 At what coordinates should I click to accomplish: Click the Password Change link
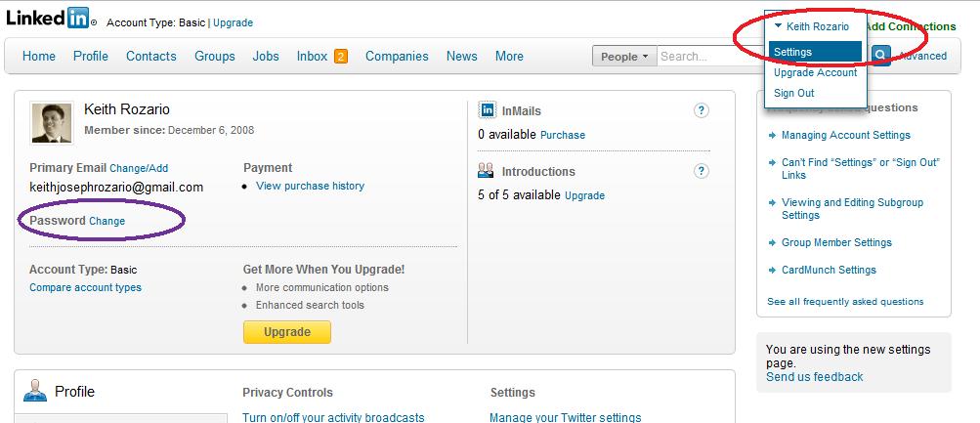click(107, 221)
